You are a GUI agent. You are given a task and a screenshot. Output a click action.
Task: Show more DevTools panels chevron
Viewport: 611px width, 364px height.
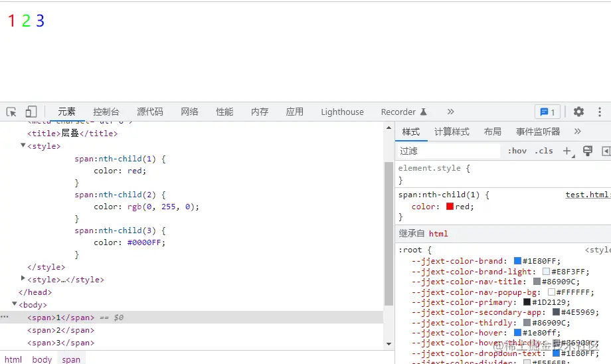[450, 112]
